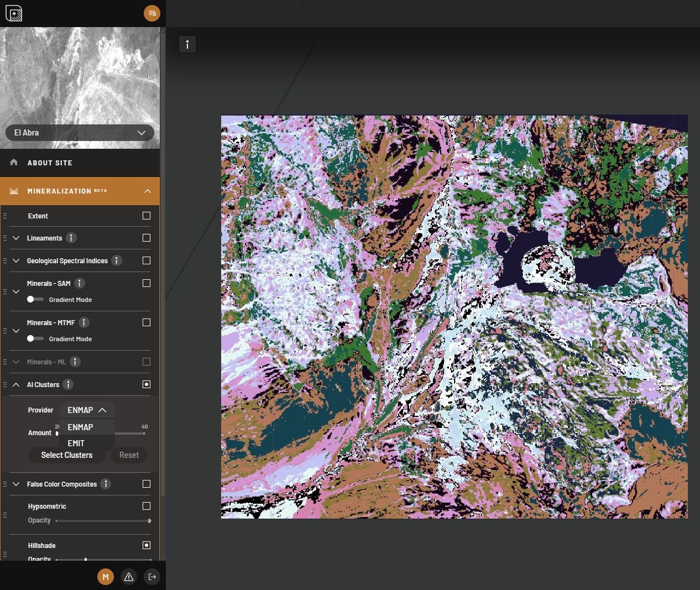Click the Lineaments info icon
The image size is (700, 590).
(71, 238)
